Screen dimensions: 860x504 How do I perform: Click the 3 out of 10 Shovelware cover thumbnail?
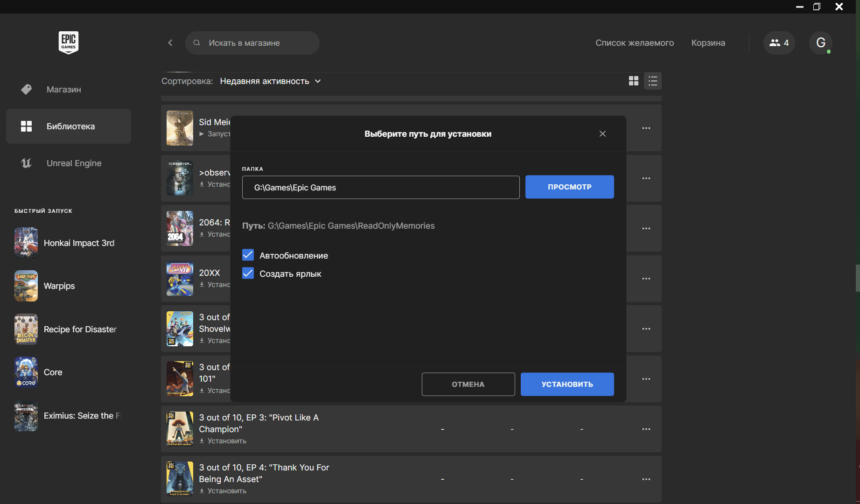(180, 329)
